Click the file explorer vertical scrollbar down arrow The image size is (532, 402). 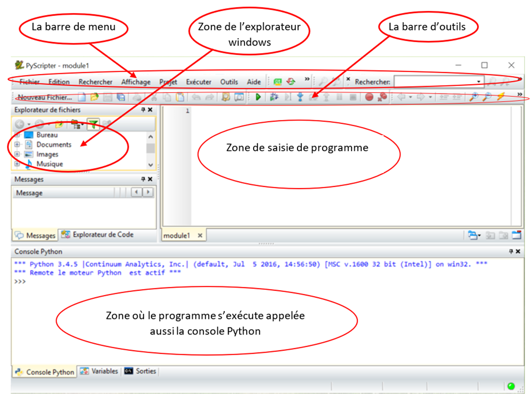(151, 165)
